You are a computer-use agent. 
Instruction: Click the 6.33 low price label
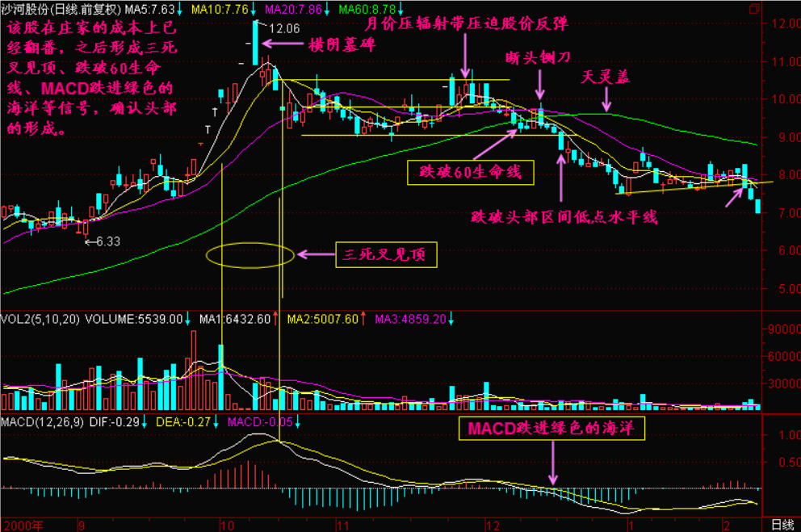click(x=106, y=241)
